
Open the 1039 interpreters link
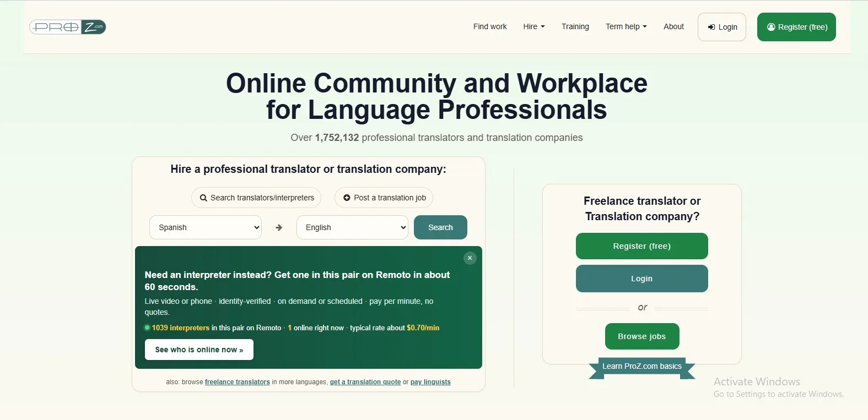(x=181, y=328)
